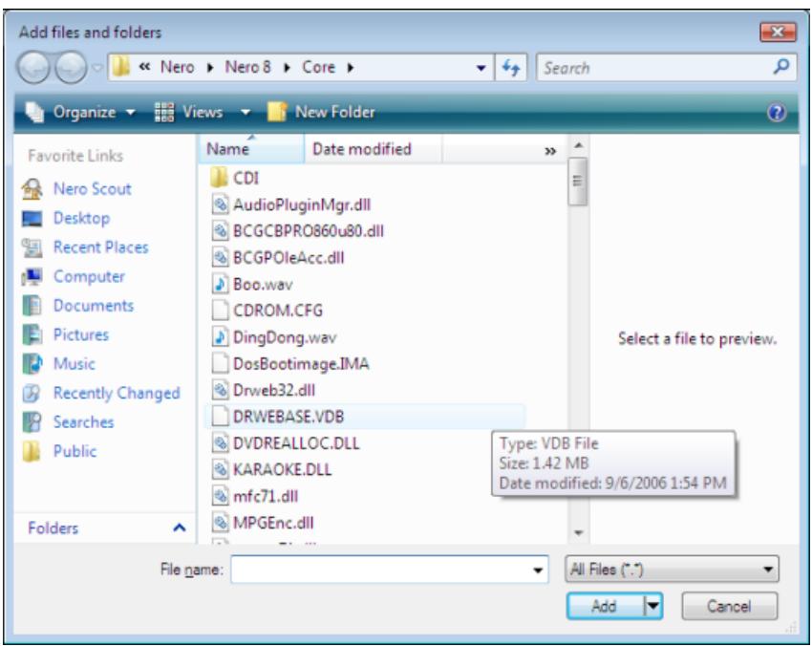Create a New Folder from toolbar

[321, 112]
